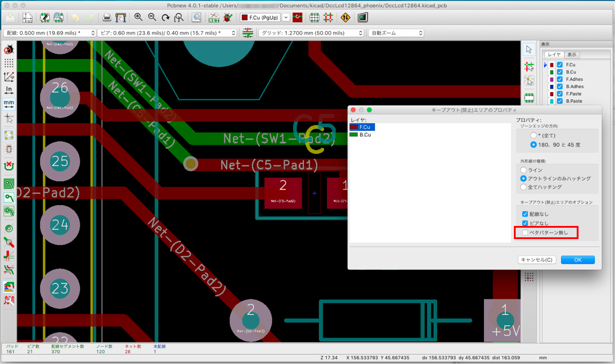Image resolution: width=615 pixels, height=364 pixels.
Task: Run design rules check ladybug icon
Action: (227, 17)
